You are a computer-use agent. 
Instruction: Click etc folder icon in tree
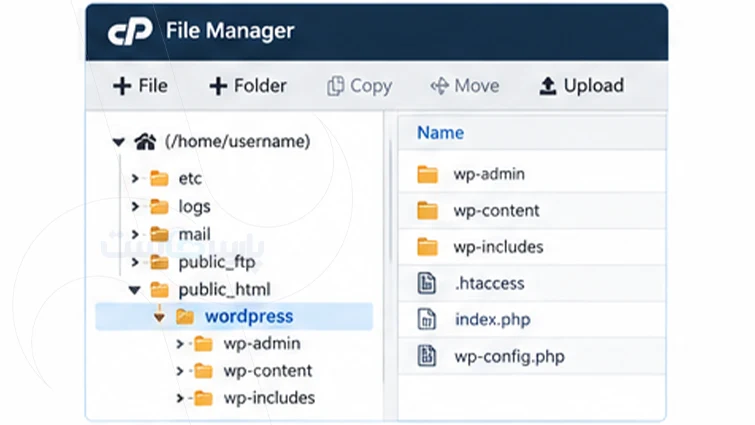point(159,179)
